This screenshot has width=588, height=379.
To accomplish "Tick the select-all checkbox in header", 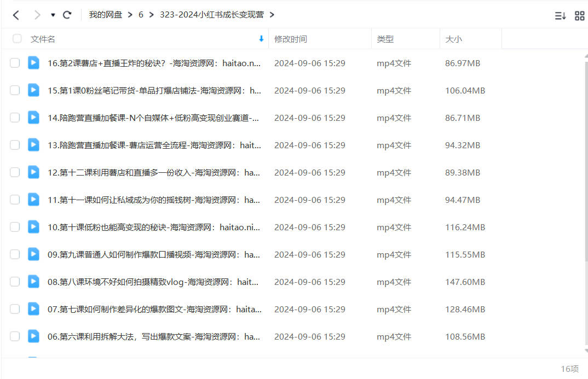I will click(17, 39).
